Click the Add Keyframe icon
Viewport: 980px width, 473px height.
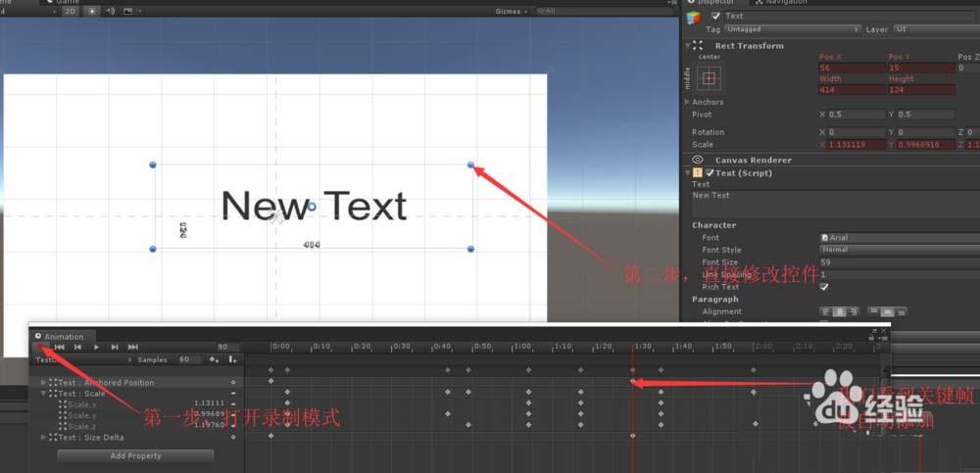(214, 360)
